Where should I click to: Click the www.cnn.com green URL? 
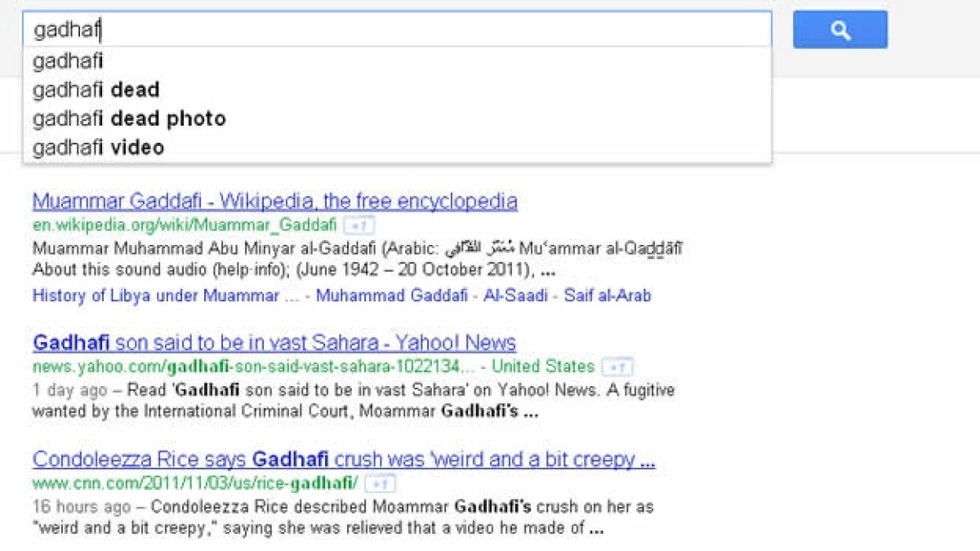pos(195,483)
